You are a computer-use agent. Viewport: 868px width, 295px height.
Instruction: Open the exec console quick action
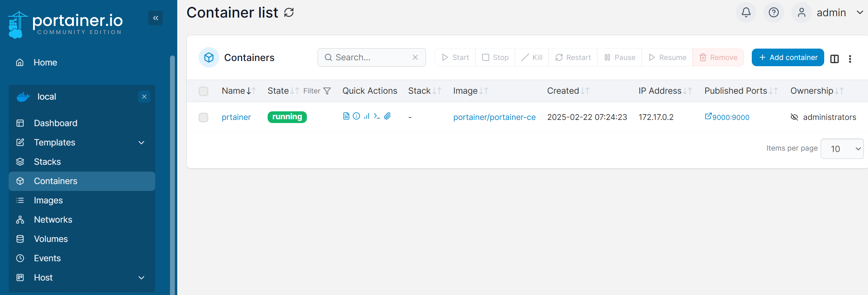tap(377, 116)
